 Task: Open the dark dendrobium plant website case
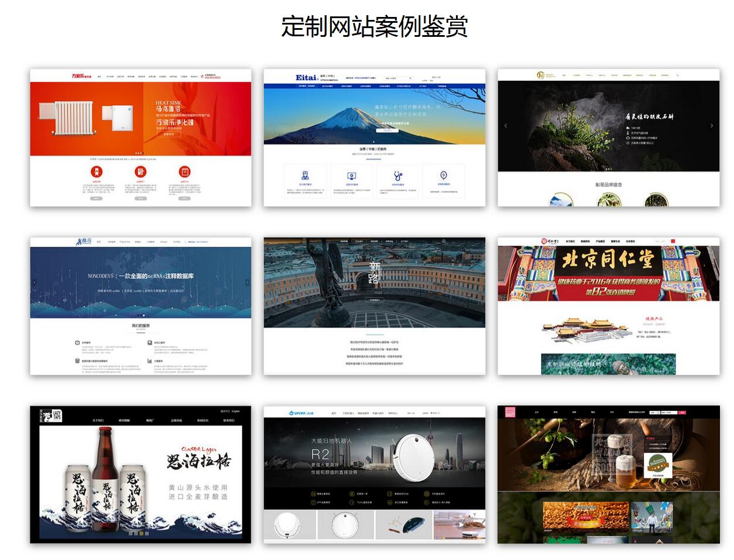(608, 138)
